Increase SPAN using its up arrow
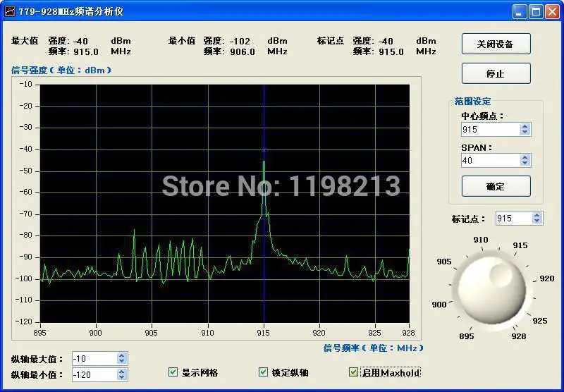Screen dimensions: 564x392 [525, 157]
